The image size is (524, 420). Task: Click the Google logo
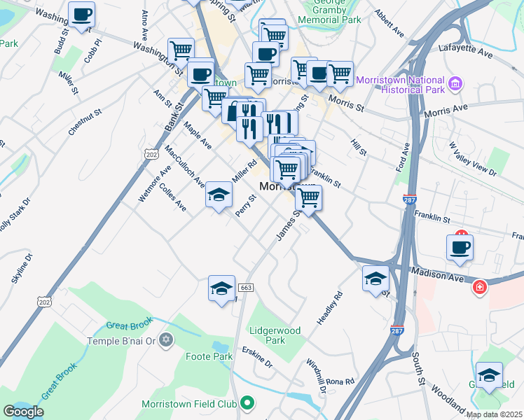23,412
